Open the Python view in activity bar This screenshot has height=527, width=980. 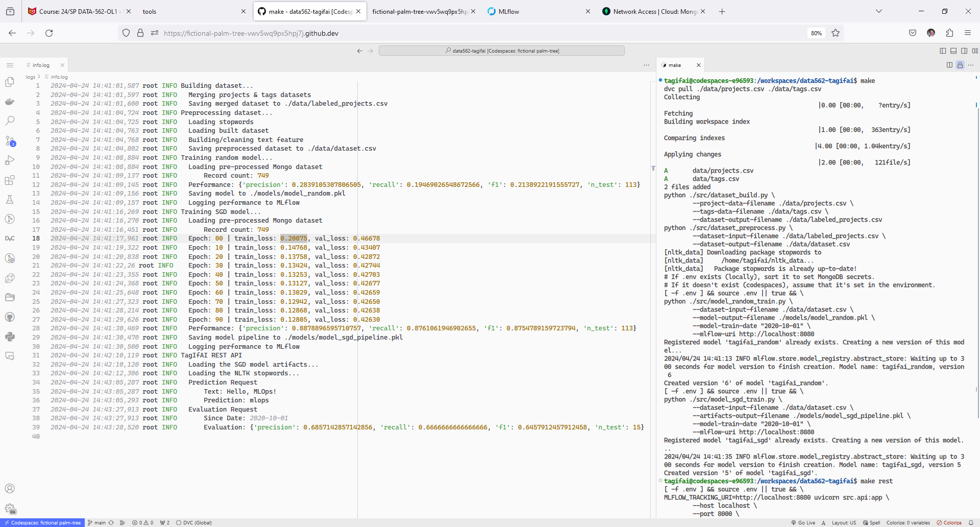(10, 337)
